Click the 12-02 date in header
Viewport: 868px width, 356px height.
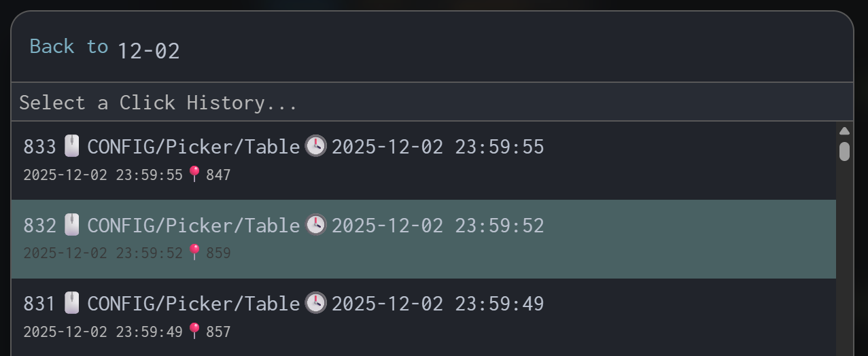(148, 51)
